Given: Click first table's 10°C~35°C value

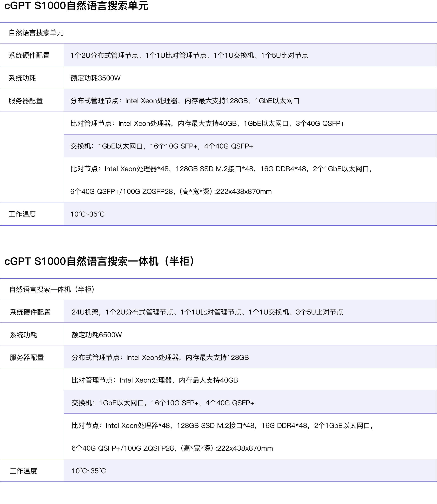Looking at the screenshot, I should (88, 214).
